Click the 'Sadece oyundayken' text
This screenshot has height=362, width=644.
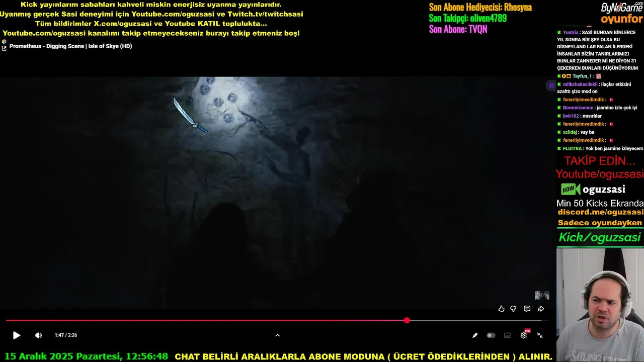click(600, 223)
